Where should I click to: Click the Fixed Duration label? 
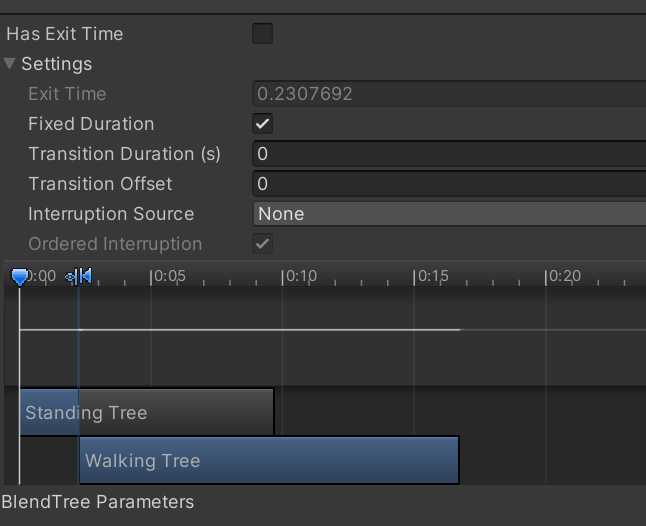[x=91, y=124]
